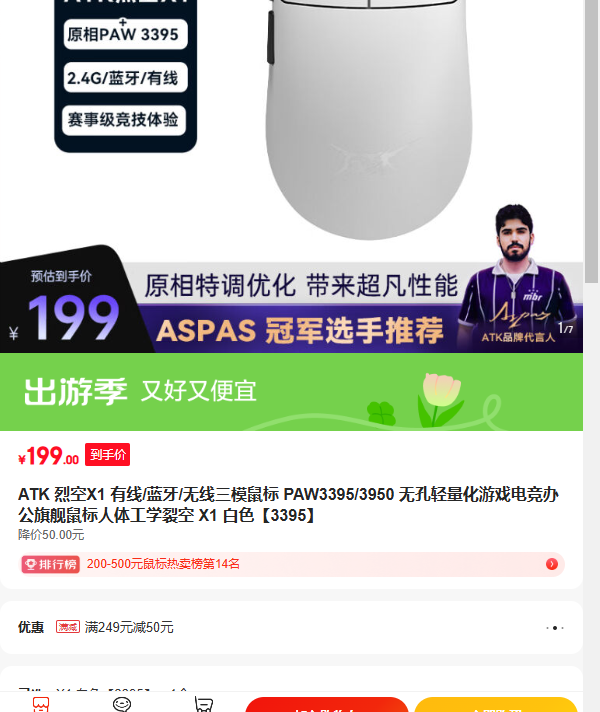This screenshot has width=600, height=712.
Task: Open the 出游季 green promotion banner
Action: [x=291, y=392]
